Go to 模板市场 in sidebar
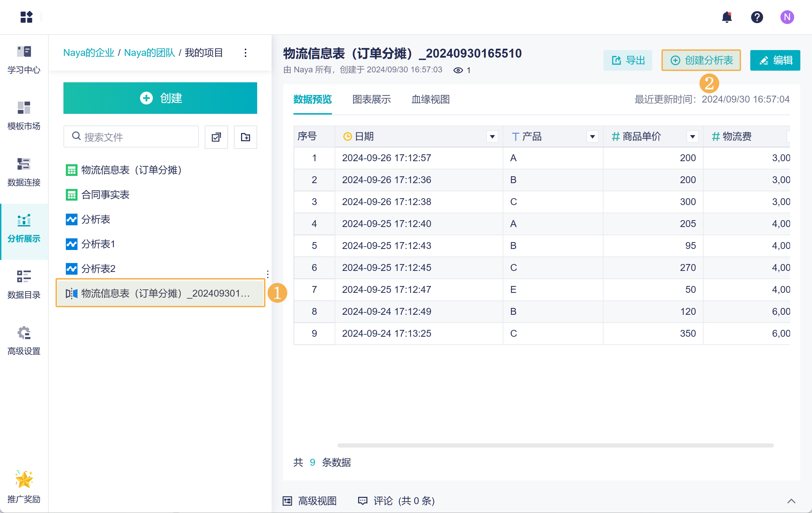812x513 pixels. coord(24,116)
